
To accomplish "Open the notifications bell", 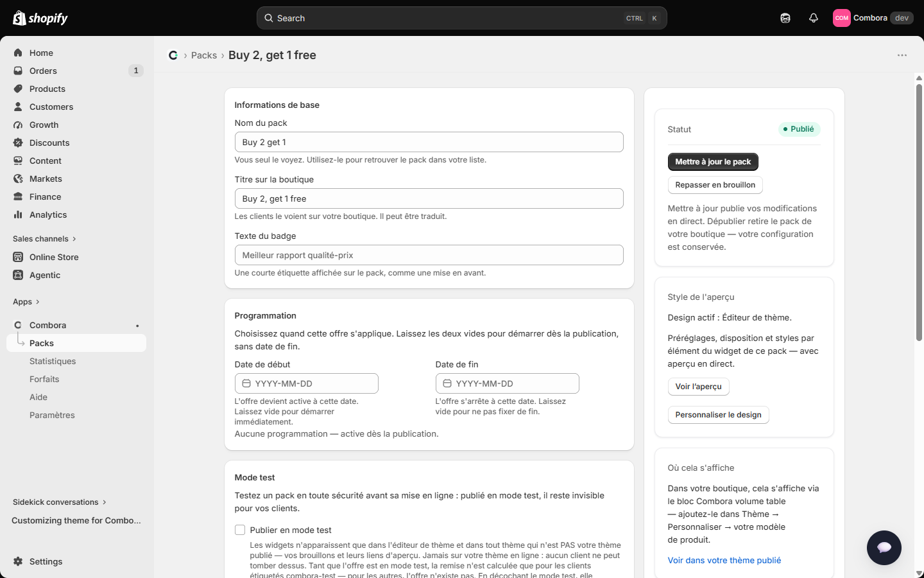I will (x=814, y=18).
